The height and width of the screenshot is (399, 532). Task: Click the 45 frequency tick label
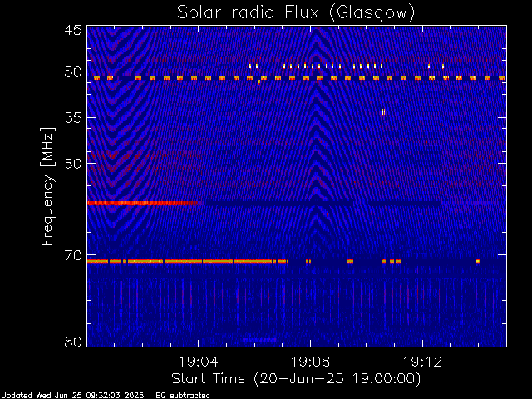tap(73, 31)
